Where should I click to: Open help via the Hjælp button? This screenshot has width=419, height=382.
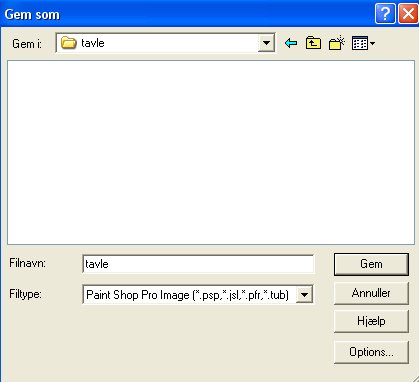point(371,321)
